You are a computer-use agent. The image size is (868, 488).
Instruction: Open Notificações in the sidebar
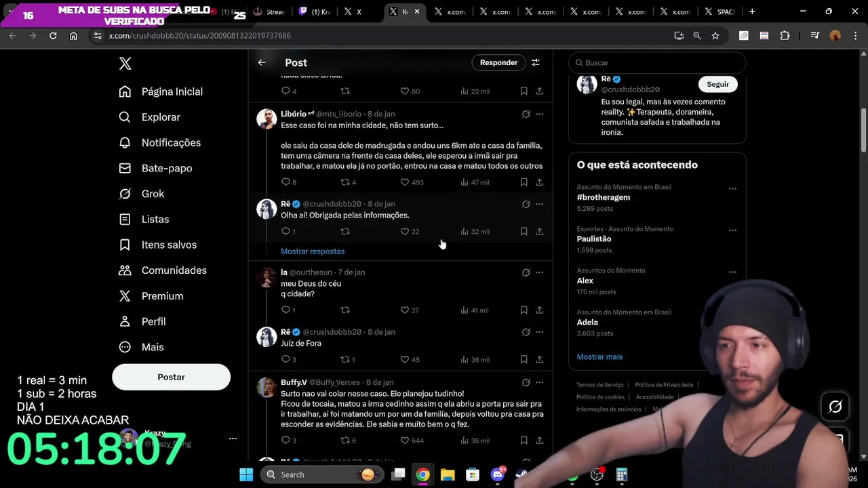point(160,142)
